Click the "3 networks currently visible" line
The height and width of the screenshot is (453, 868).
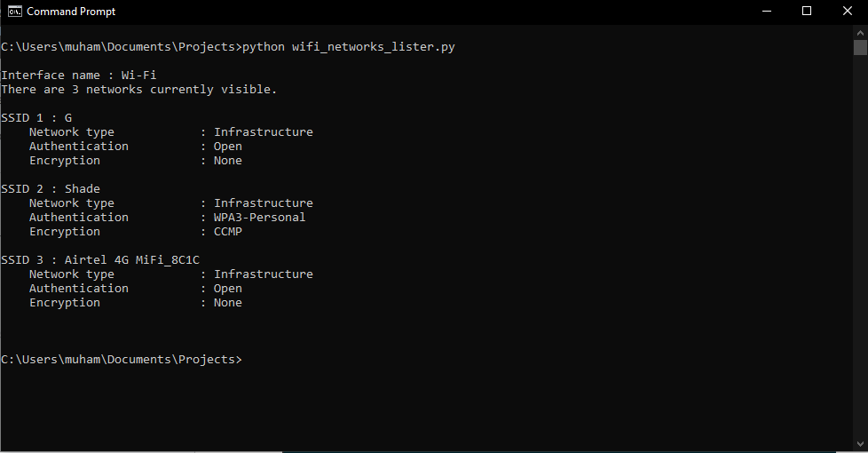139,90
